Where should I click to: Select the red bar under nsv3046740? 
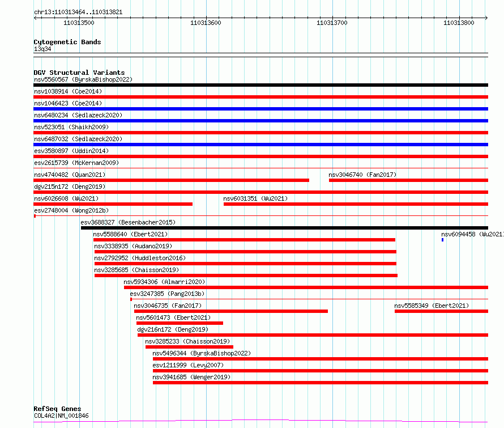point(408,180)
